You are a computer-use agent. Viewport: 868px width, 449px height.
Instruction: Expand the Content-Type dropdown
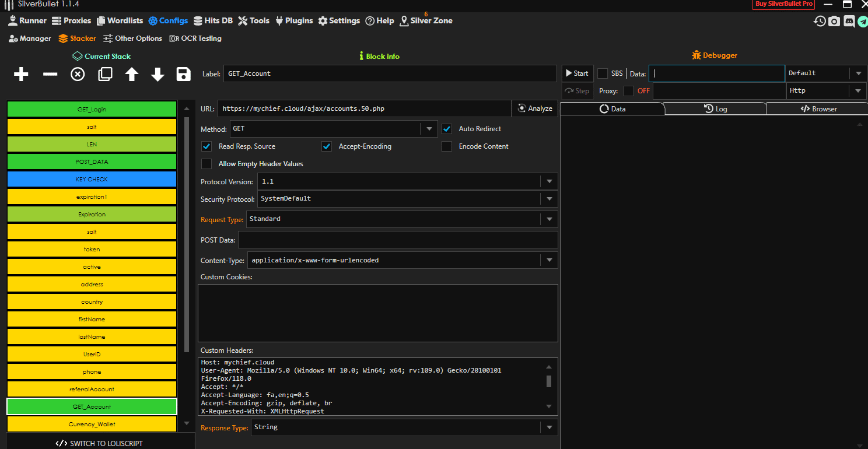pos(549,260)
